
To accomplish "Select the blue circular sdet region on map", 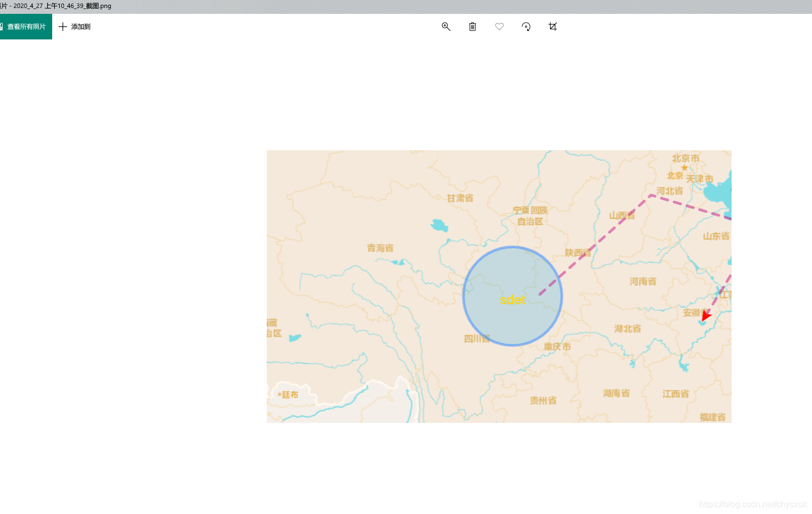I will (513, 296).
